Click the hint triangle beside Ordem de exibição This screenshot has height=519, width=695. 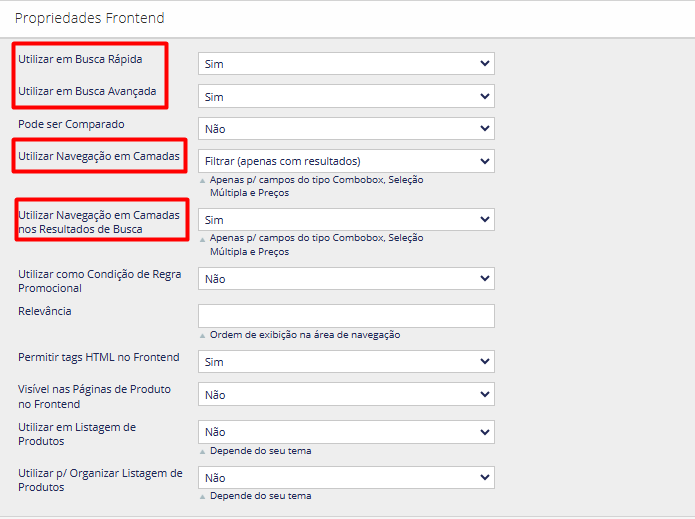(x=203, y=336)
